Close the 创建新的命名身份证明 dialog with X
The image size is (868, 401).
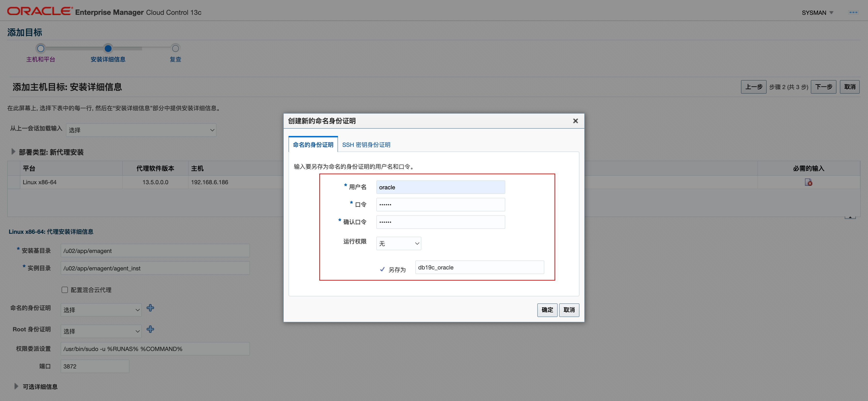point(575,121)
